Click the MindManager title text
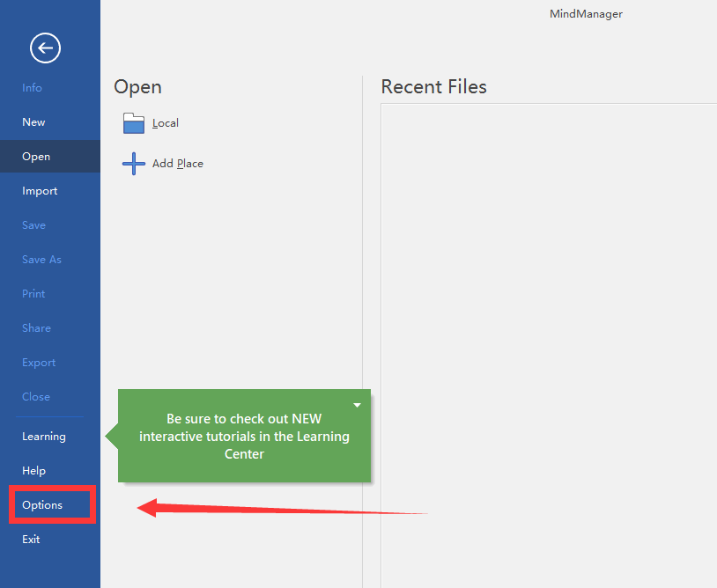Screen dimensions: 717x588 point(586,14)
